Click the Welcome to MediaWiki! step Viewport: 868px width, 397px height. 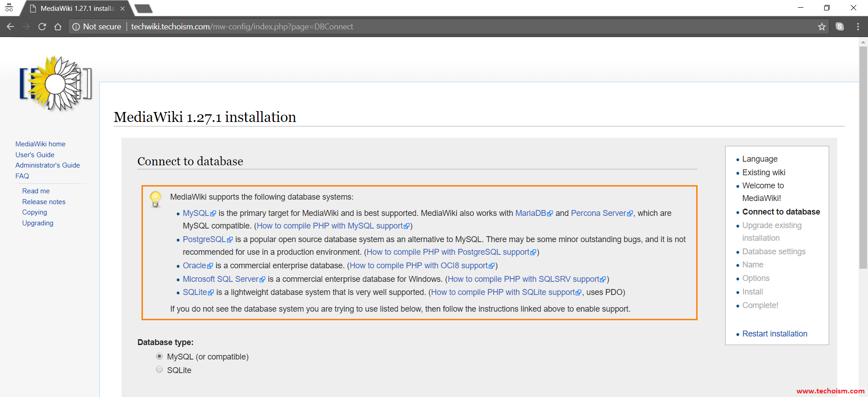pos(763,191)
